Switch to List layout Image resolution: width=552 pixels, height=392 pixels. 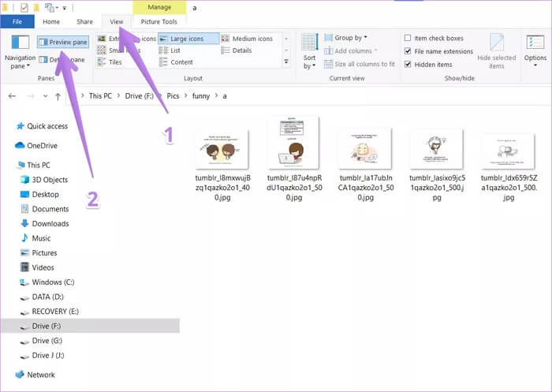coord(170,50)
